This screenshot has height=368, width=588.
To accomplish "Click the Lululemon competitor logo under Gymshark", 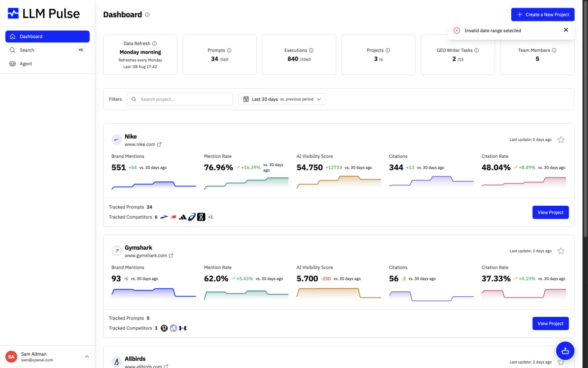I will (x=164, y=328).
